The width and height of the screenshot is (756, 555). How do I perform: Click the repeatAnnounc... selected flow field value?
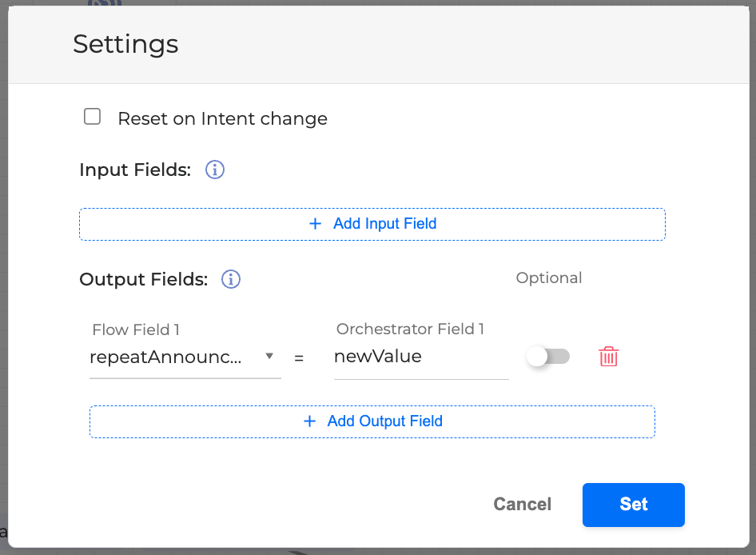(x=165, y=357)
